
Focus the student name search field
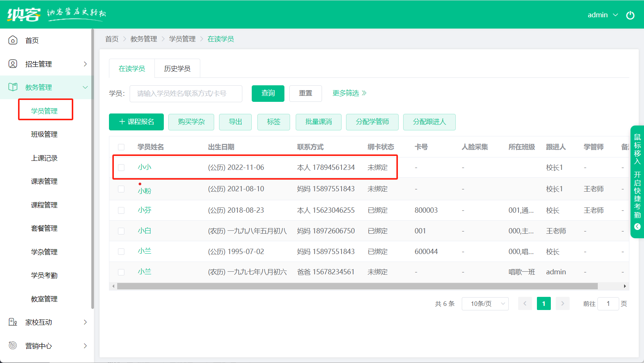click(186, 94)
